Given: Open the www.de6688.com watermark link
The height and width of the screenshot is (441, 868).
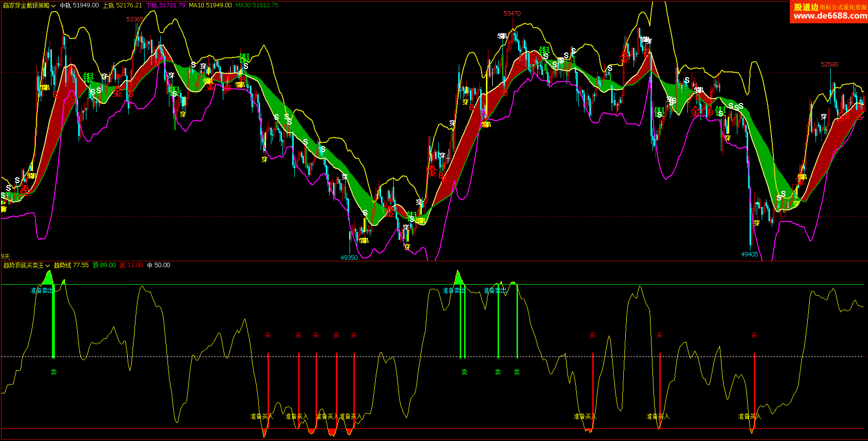Looking at the screenshot, I should (830, 16).
